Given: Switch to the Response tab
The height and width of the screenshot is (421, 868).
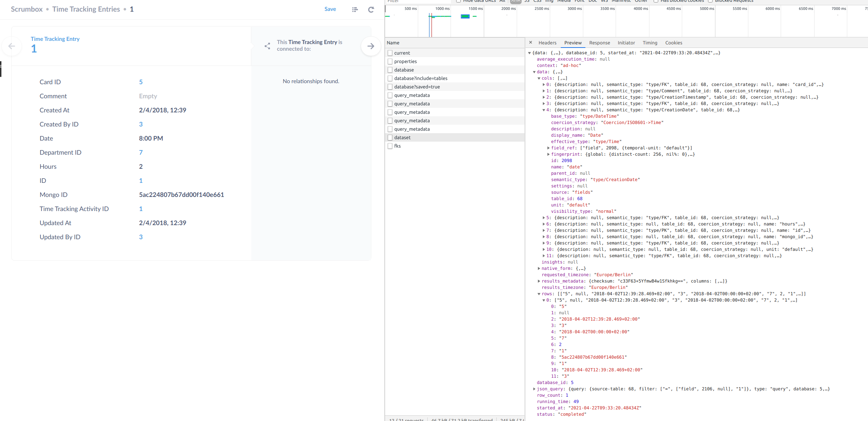Looking at the screenshot, I should tap(599, 43).
